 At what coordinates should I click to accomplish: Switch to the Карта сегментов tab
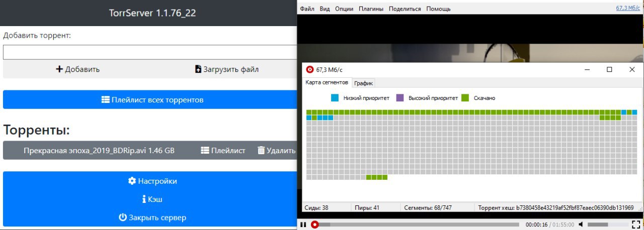(x=327, y=82)
